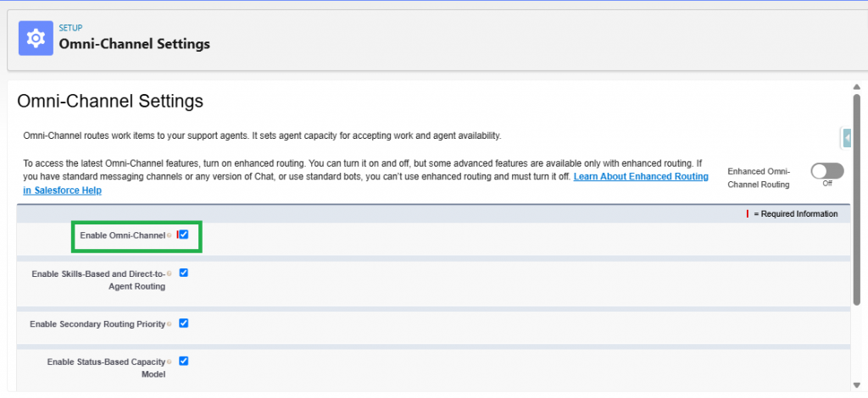
Task: Click the Required Information legend text
Action: point(796,214)
